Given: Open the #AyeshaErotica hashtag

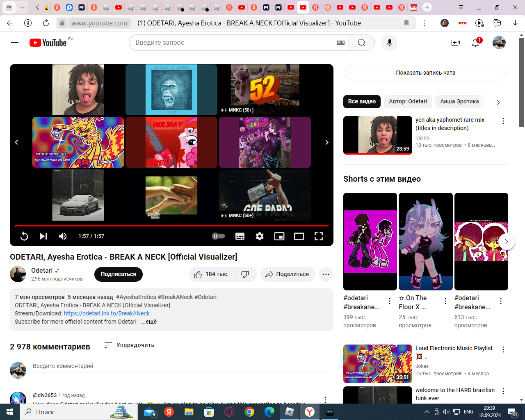Looking at the screenshot, I should tap(136, 297).
